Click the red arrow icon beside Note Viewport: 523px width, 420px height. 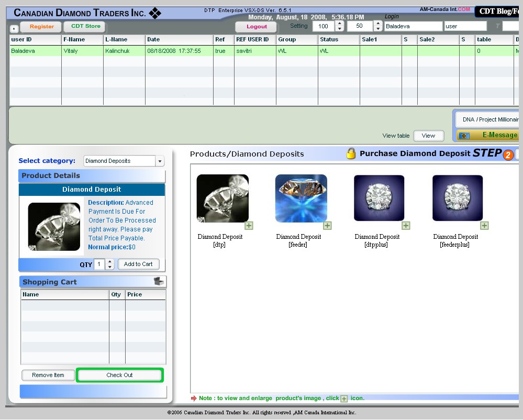pos(194,399)
